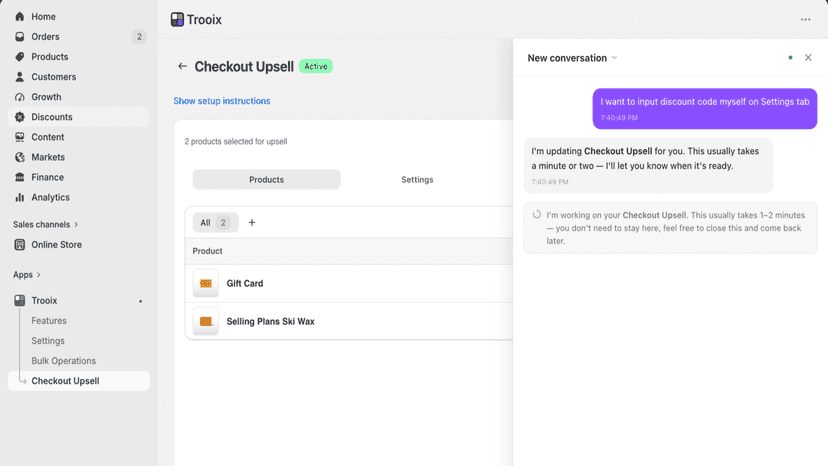Open Analytics in the sidebar
828x466 pixels.
[x=79, y=197]
